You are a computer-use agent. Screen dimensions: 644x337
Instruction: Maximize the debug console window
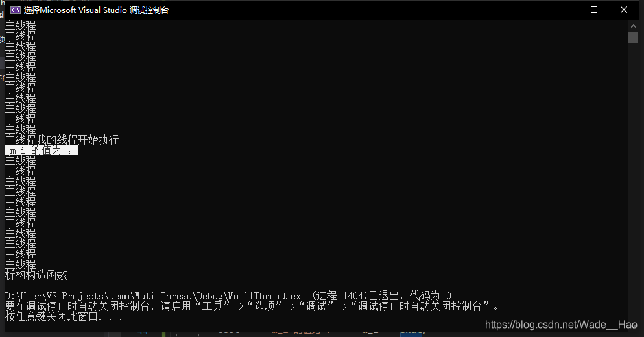[x=594, y=10]
